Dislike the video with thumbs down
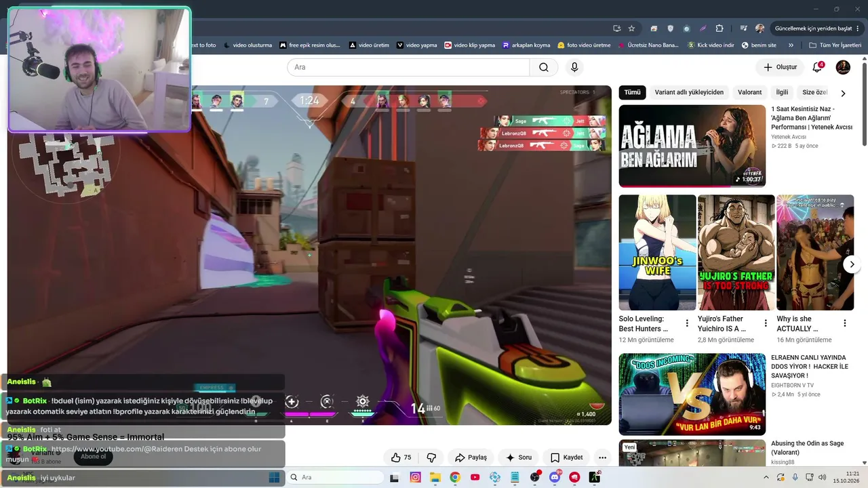Viewport: 868px width, 488px height. click(431, 457)
